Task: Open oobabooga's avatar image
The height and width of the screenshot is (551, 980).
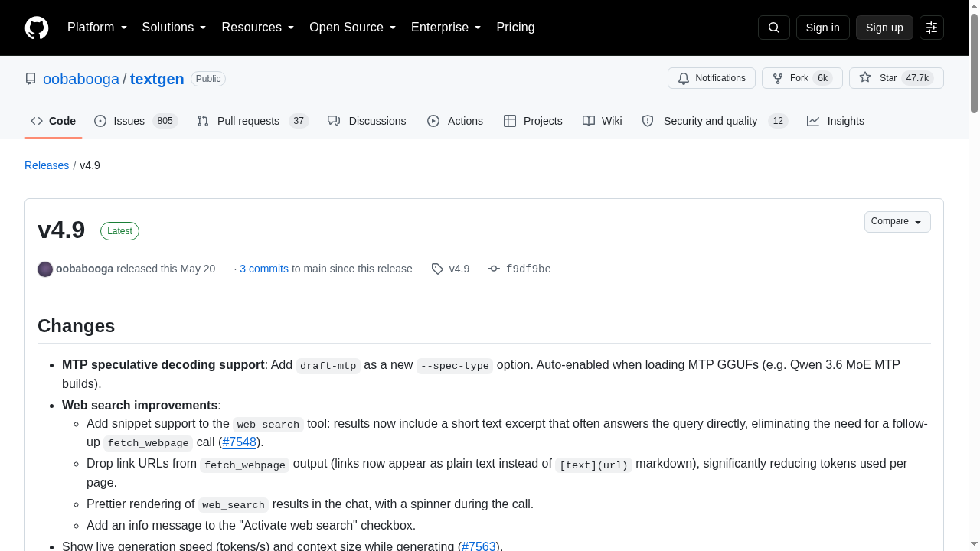Action: coord(45,269)
